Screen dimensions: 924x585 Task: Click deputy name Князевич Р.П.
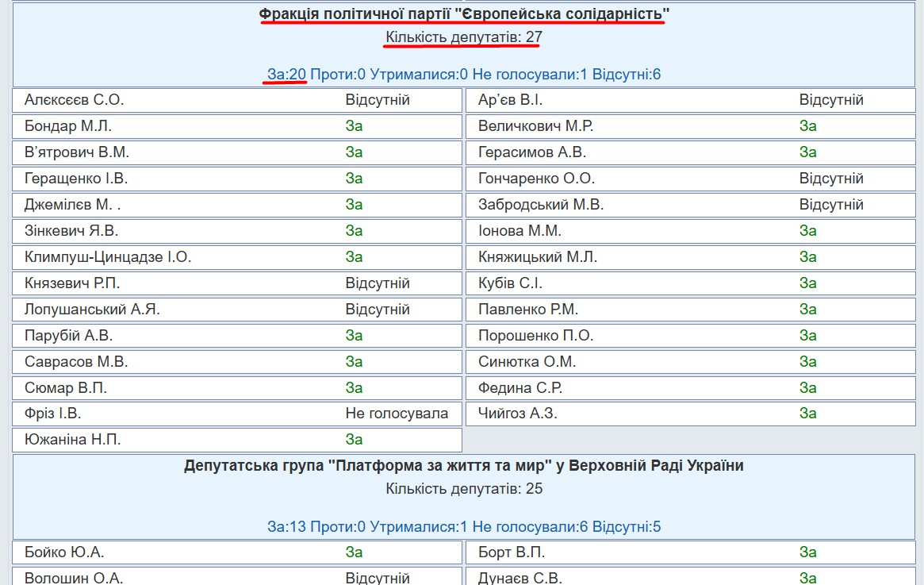pos(72,283)
